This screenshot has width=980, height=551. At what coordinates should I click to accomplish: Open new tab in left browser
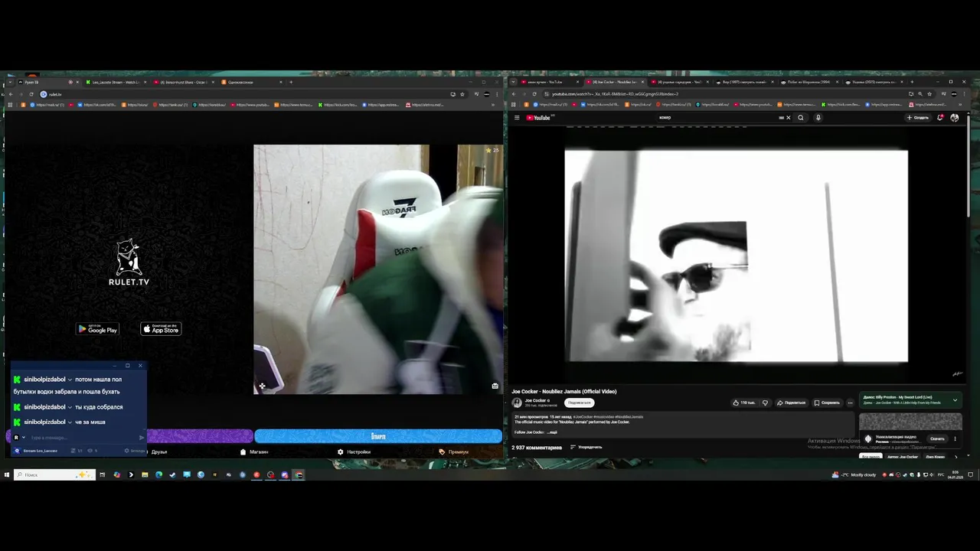click(291, 82)
